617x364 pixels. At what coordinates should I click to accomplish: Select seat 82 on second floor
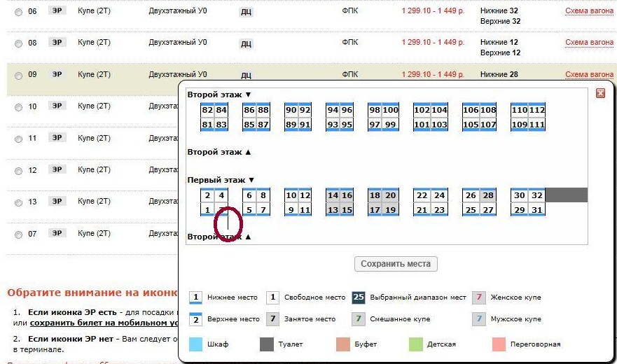(207, 111)
